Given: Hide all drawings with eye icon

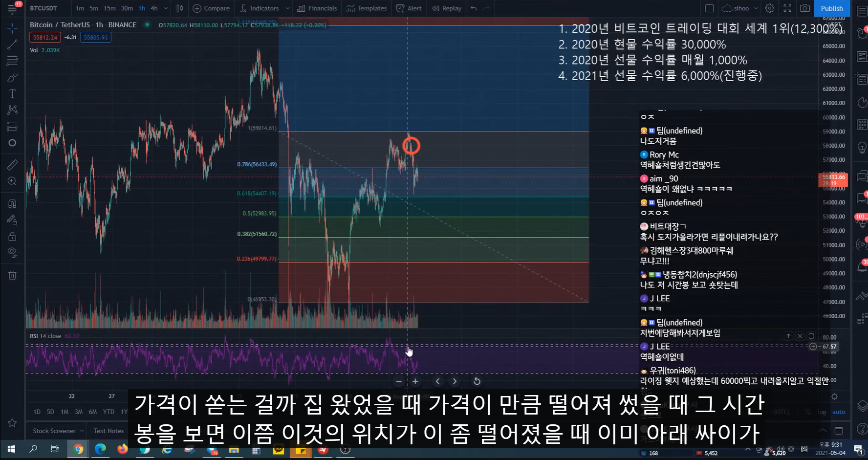Looking at the screenshot, I should (12, 253).
